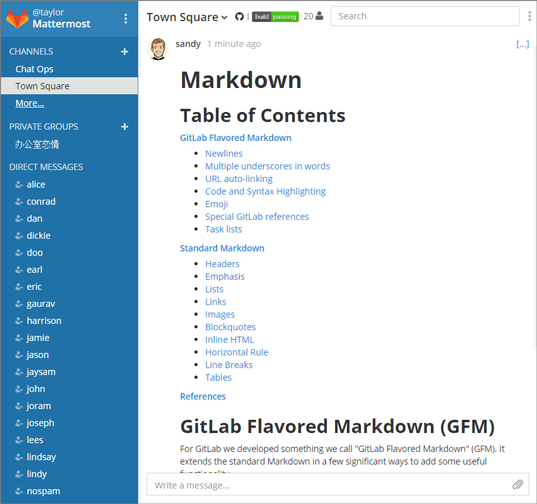Click the Search input field

(x=425, y=16)
